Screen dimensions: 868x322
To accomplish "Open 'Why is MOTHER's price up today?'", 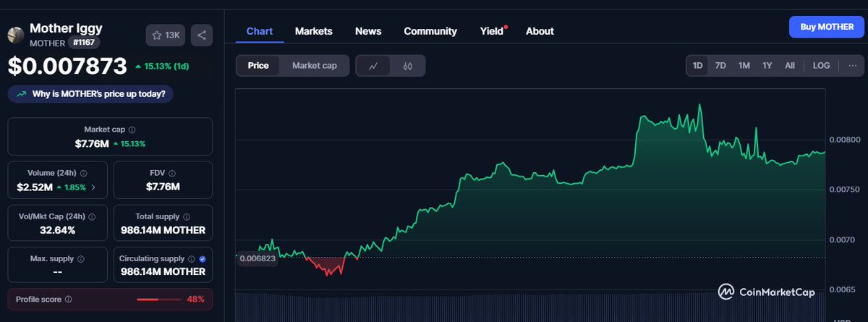I will pos(91,93).
